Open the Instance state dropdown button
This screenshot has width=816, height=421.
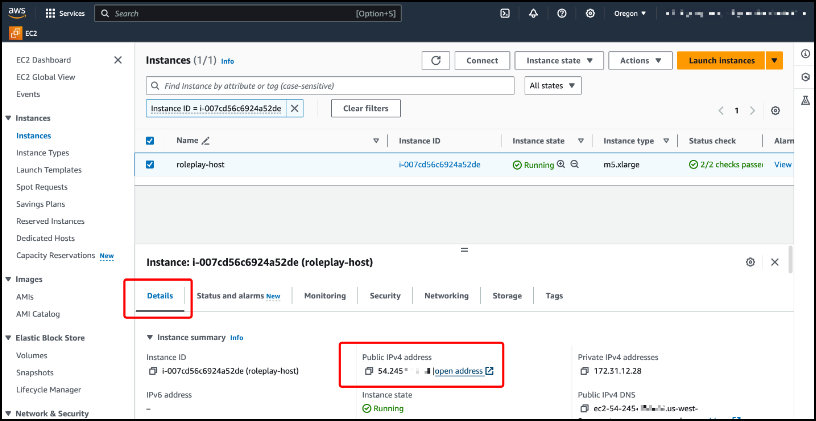[559, 60]
